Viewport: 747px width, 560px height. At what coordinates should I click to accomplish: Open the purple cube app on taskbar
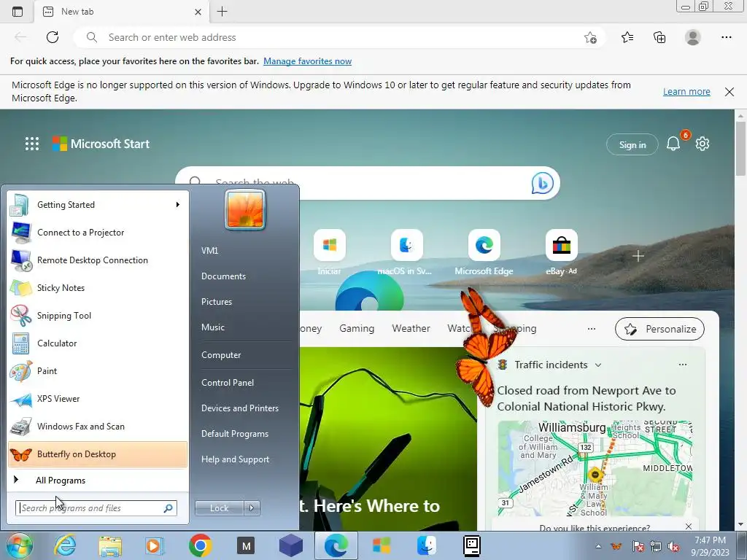click(291, 545)
